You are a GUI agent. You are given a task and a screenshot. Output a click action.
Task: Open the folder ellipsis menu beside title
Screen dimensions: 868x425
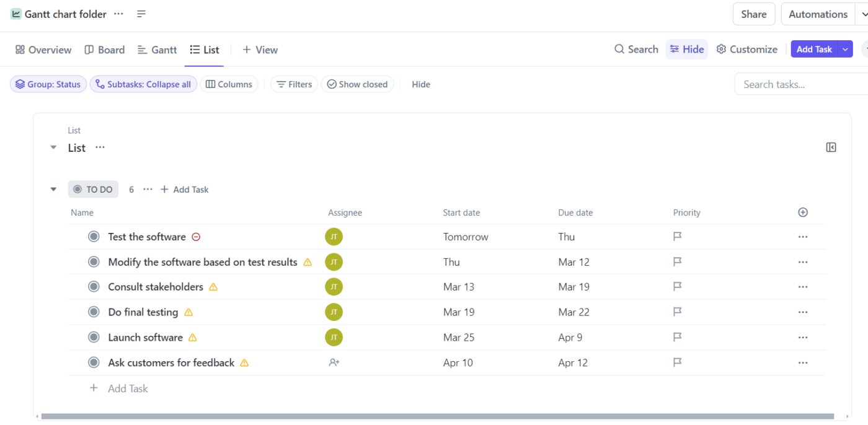[118, 14]
